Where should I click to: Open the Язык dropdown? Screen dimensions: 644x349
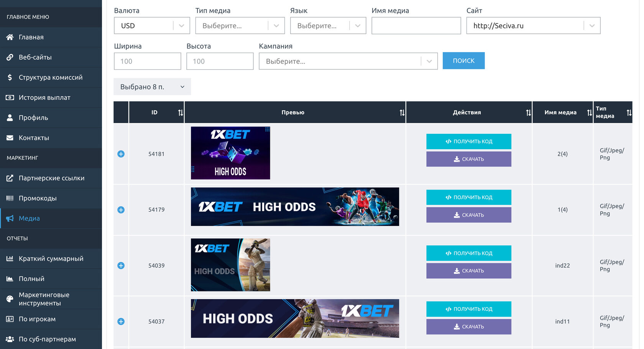(328, 26)
